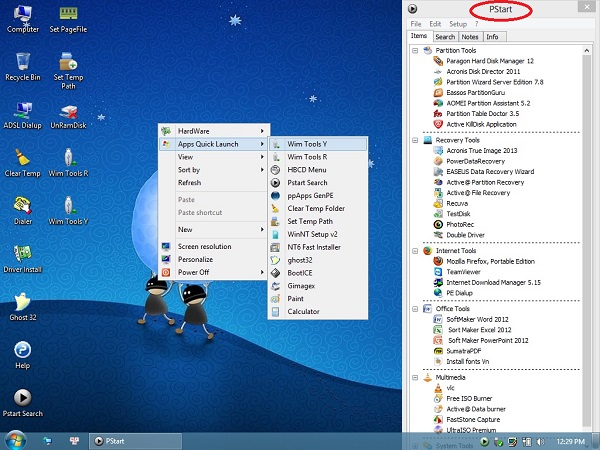The image size is (600, 450).
Task: Launch ADSL Dialup from the desktop
Action: (x=23, y=115)
